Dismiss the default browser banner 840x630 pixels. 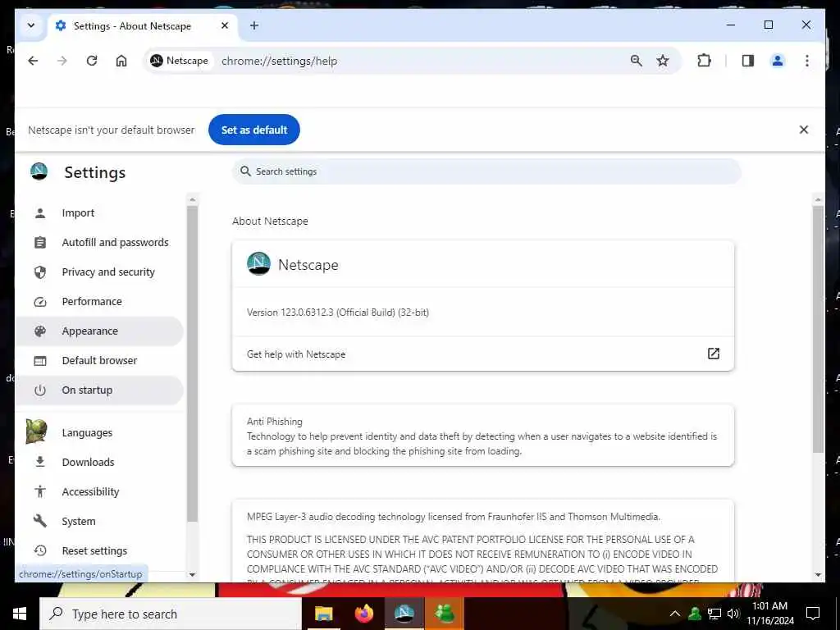pyautogui.click(x=804, y=130)
